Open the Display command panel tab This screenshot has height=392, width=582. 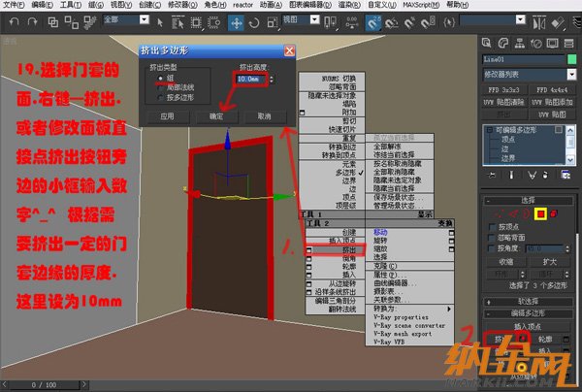[x=552, y=44]
